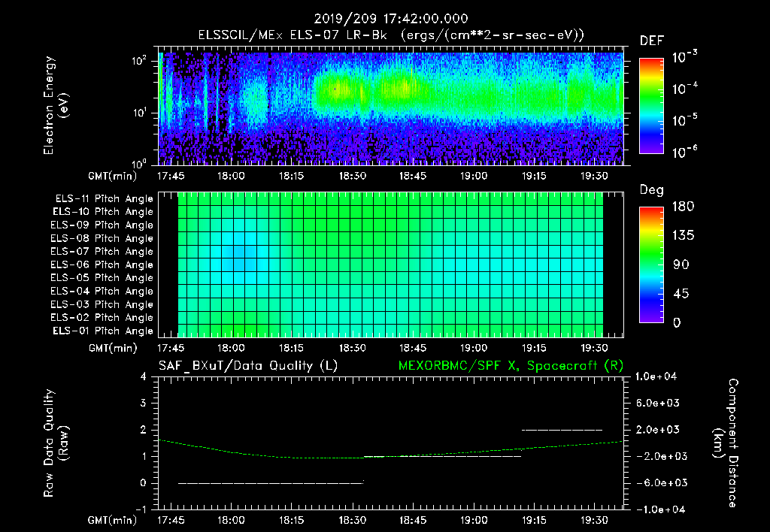
Task: Click the 10⁻⁶ label on DEF scale
Action: tap(684, 151)
